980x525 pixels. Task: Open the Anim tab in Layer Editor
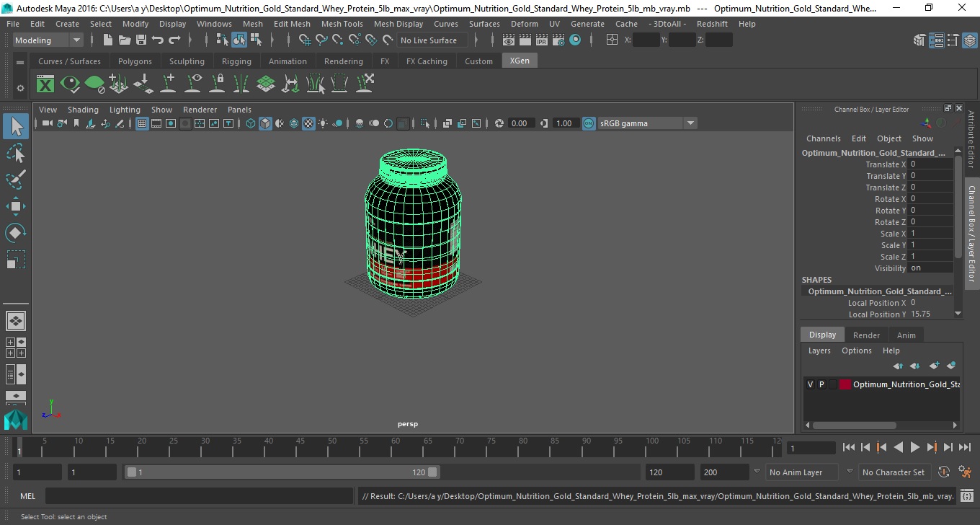pyautogui.click(x=906, y=335)
